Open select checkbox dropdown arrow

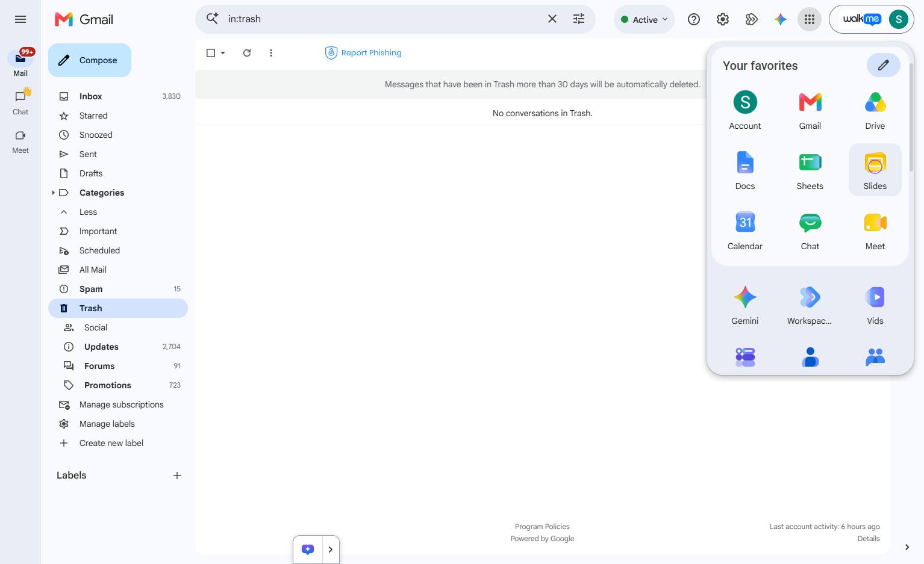223,53
